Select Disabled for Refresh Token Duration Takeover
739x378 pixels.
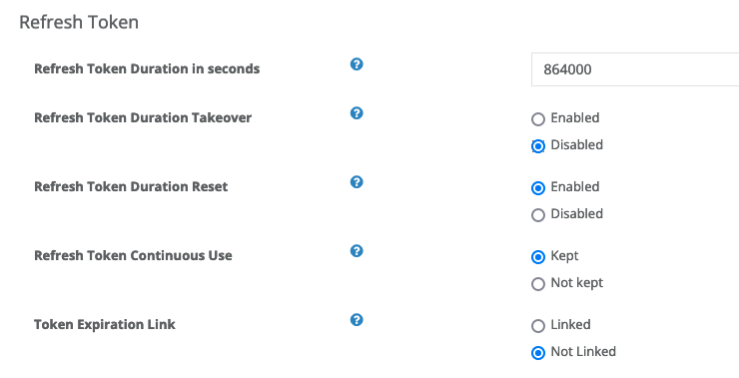pyautogui.click(x=538, y=146)
